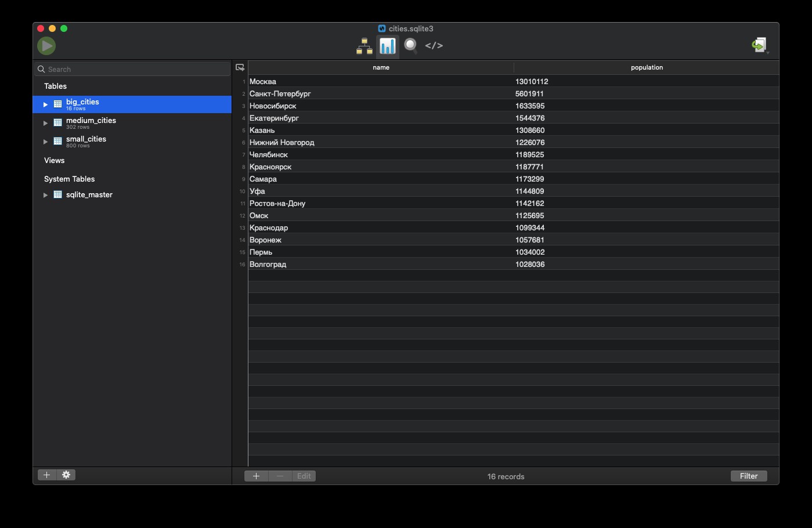812x528 pixels.
Task: Select the Казань name cell
Action: click(x=381, y=130)
